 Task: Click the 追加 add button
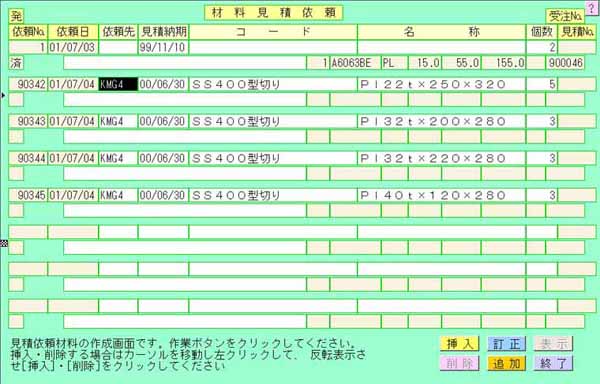click(x=507, y=363)
